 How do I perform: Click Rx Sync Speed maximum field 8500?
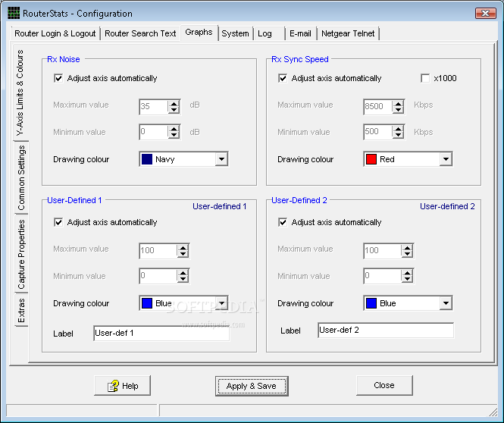tap(377, 106)
